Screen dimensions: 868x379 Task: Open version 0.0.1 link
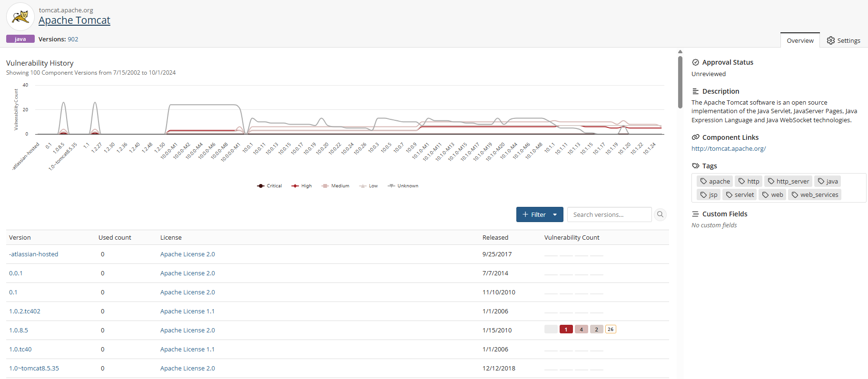[16, 273]
